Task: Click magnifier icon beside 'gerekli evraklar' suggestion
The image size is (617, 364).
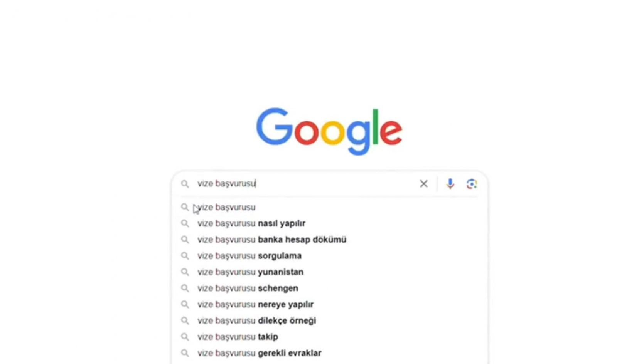Action: click(185, 353)
